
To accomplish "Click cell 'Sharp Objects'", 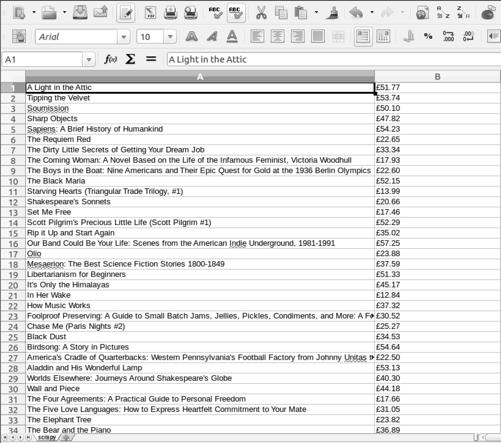I will point(200,119).
